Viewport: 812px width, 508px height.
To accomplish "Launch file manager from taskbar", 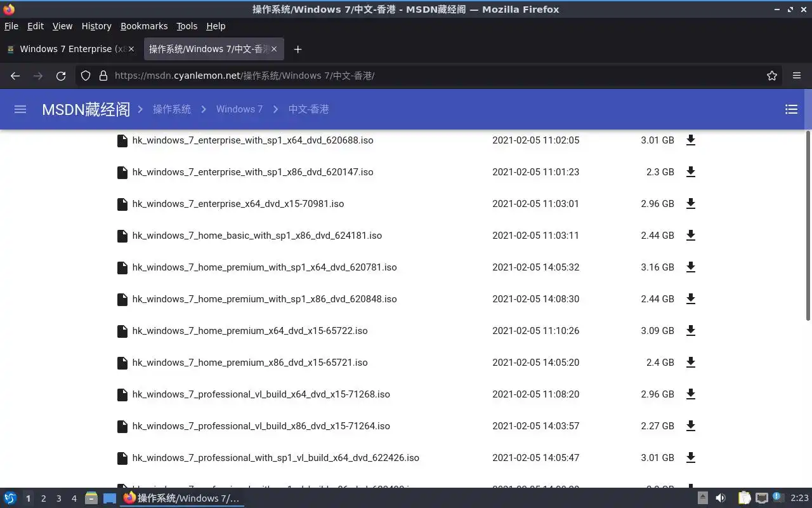I will (91, 498).
